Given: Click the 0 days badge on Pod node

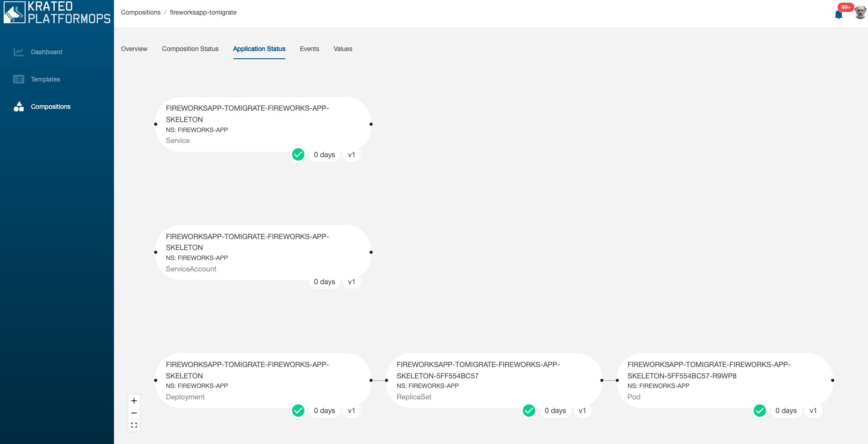Looking at the screenshot, I should pos(786,411).
